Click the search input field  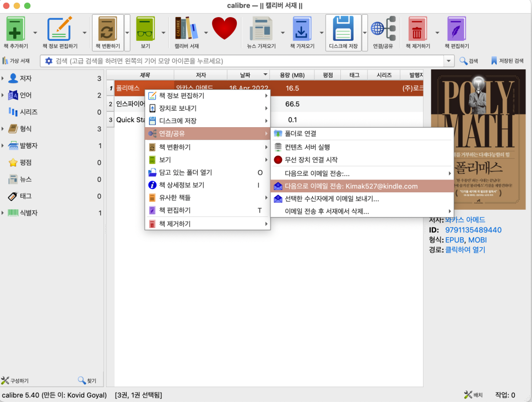[248, 61]
